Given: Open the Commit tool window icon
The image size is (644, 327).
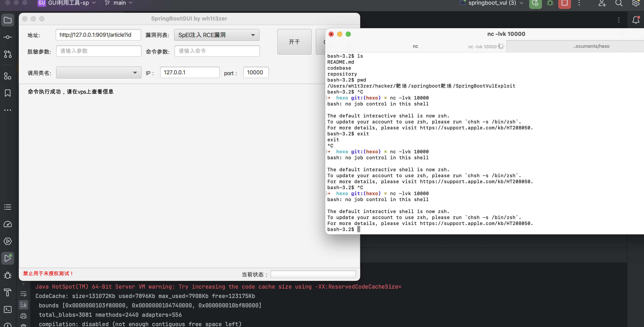Looking at the screenshot, I should [8, 37].
